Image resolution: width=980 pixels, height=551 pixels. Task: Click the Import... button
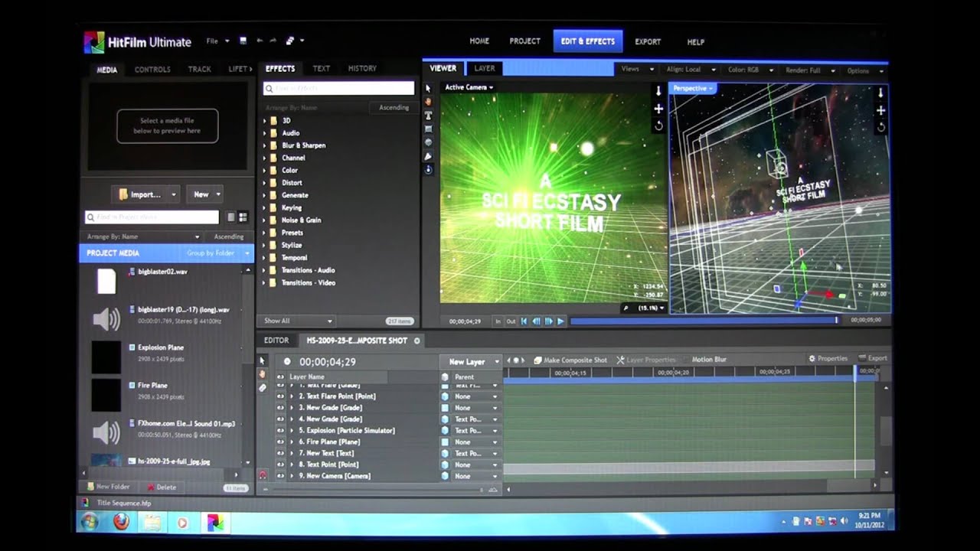[145, 194]
